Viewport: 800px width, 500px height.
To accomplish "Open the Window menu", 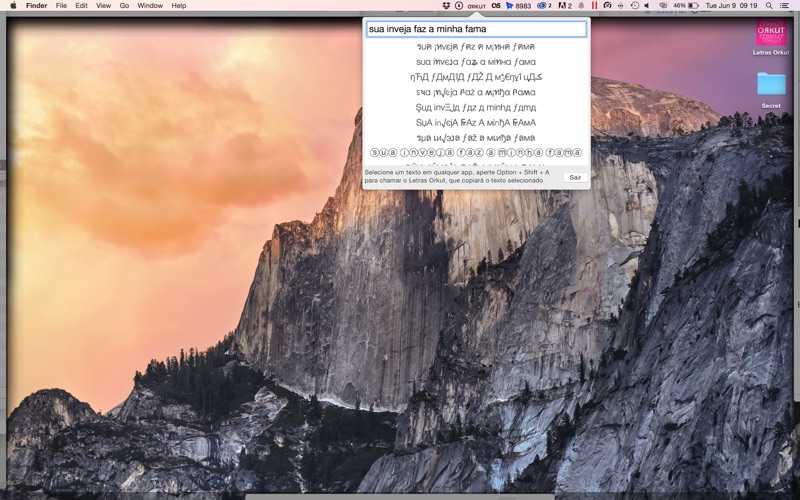I will point(150,6).
